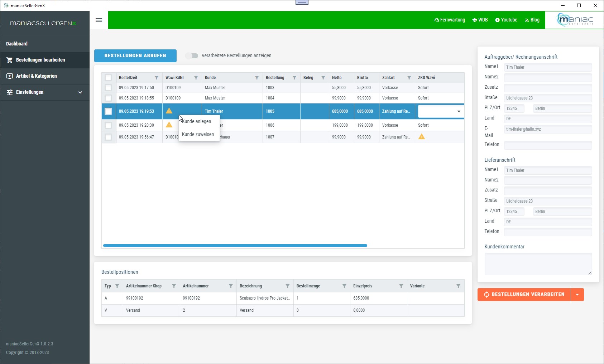Click the Scubapro Hydros Pro Jacket cell
Image resolution: width=604 pixels, height=364 pixels.
[x=265, y=298]
